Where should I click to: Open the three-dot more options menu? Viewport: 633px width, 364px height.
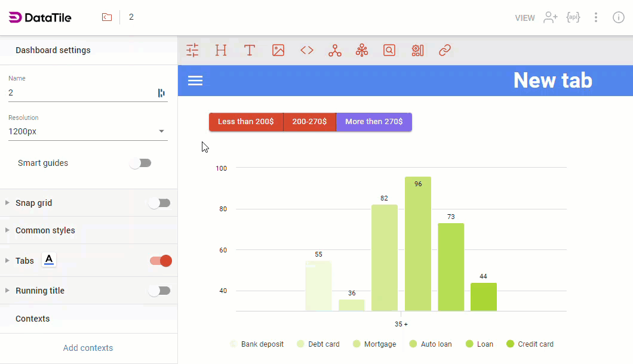click(595, 17)
